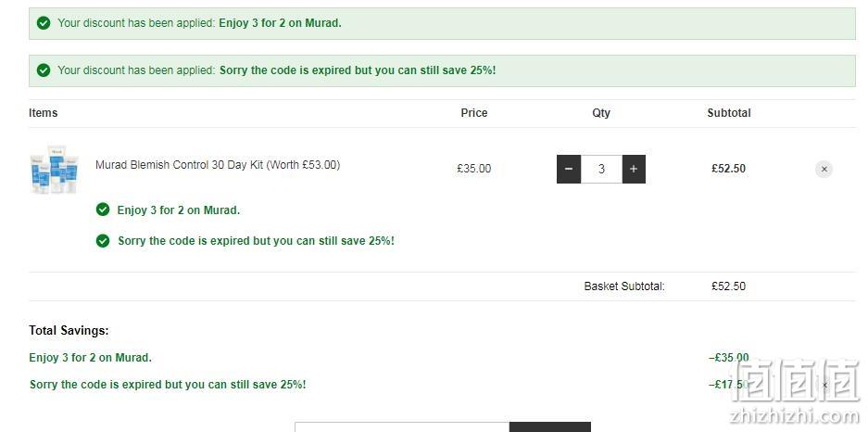The image size is (868, 432).
Task: Click green checkmark in the expired code banner
Action: [x=44, y=70]
